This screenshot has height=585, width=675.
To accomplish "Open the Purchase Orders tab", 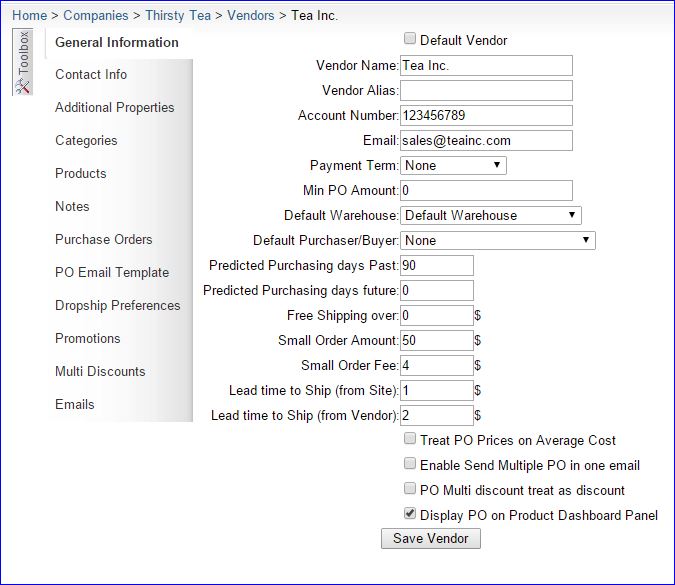I will 104,239.
